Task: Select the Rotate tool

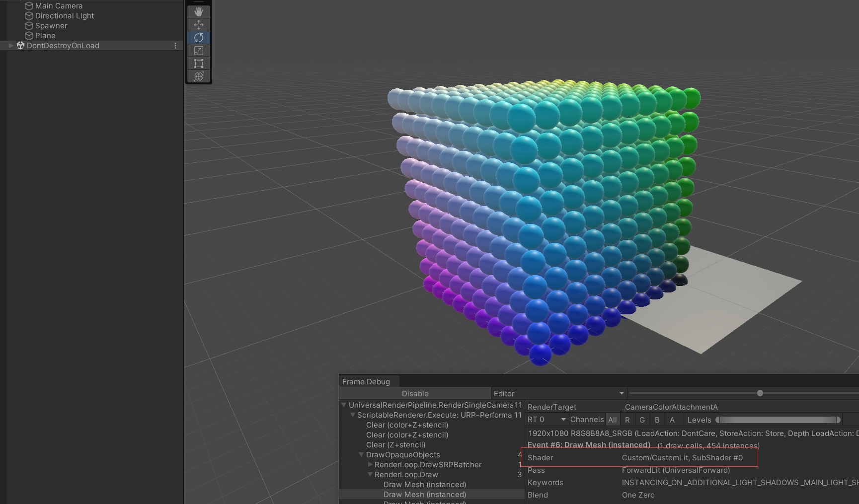Action: point(198,37)
